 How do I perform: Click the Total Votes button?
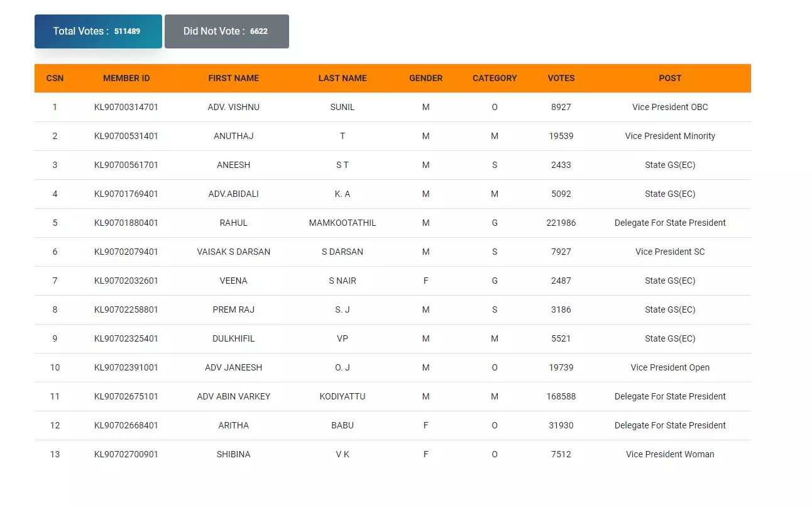pos(98,31)
